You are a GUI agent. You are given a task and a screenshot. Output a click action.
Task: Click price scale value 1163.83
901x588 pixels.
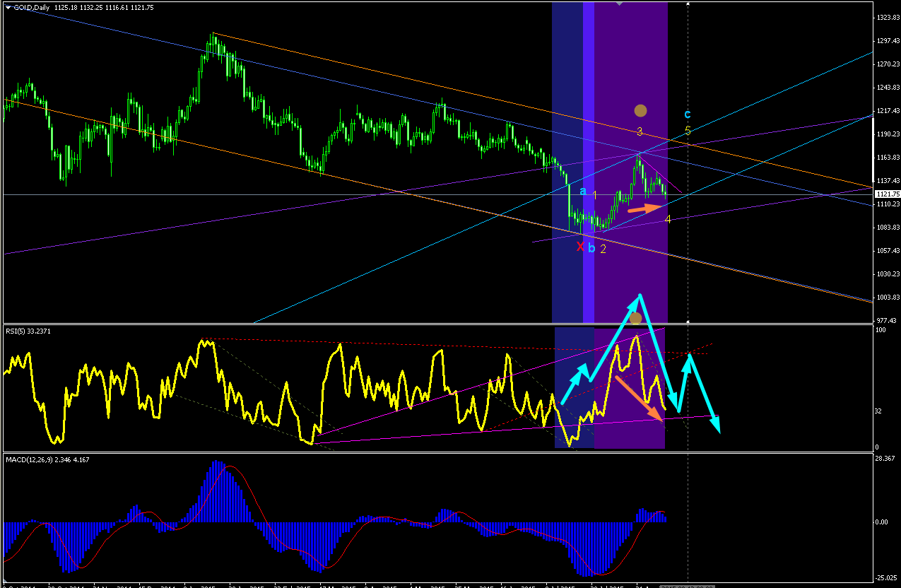click(x=887, y=158)
